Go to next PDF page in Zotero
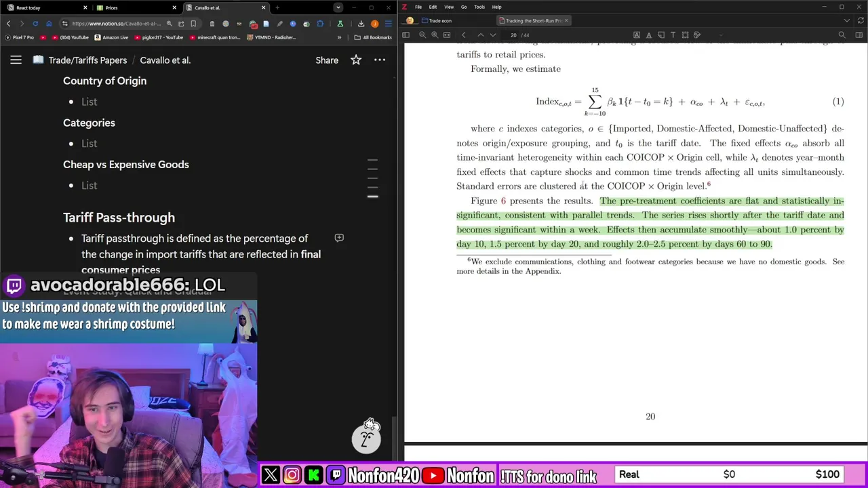The image size is (868, 488). tap(493, 35)
